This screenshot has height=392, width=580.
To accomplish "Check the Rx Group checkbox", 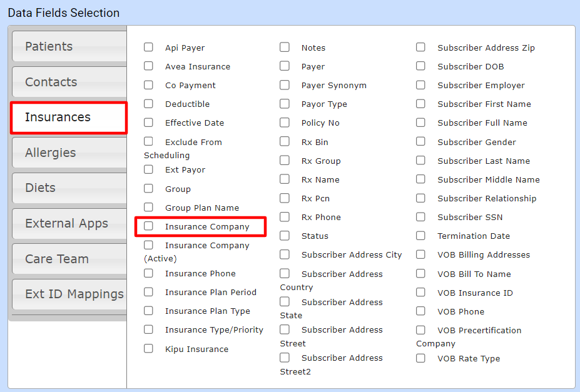I will (285, 161).
